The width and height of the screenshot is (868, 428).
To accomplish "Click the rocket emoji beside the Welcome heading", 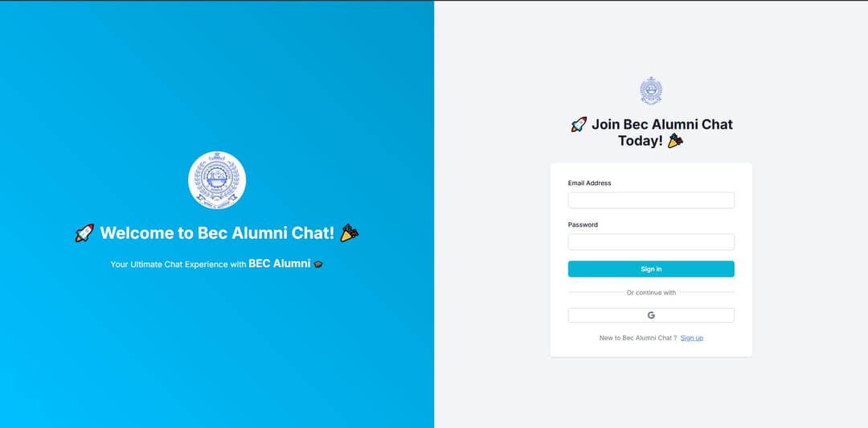I will click(x=84, y=233).
